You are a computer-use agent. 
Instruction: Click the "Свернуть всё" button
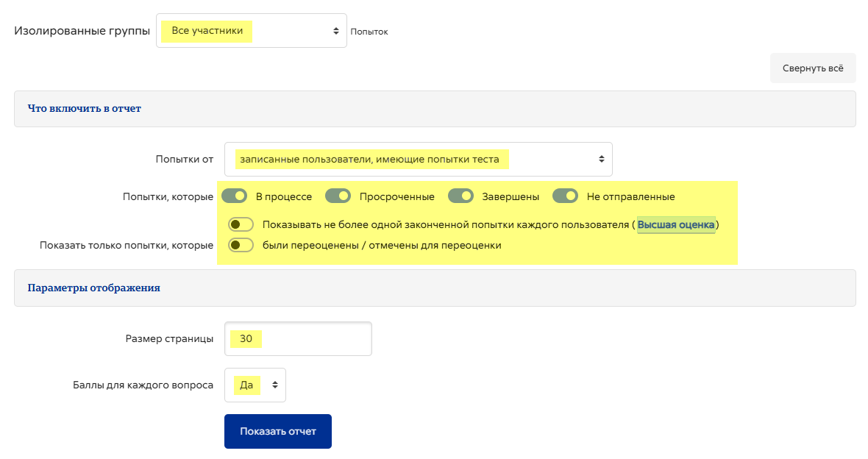point(813,68)
